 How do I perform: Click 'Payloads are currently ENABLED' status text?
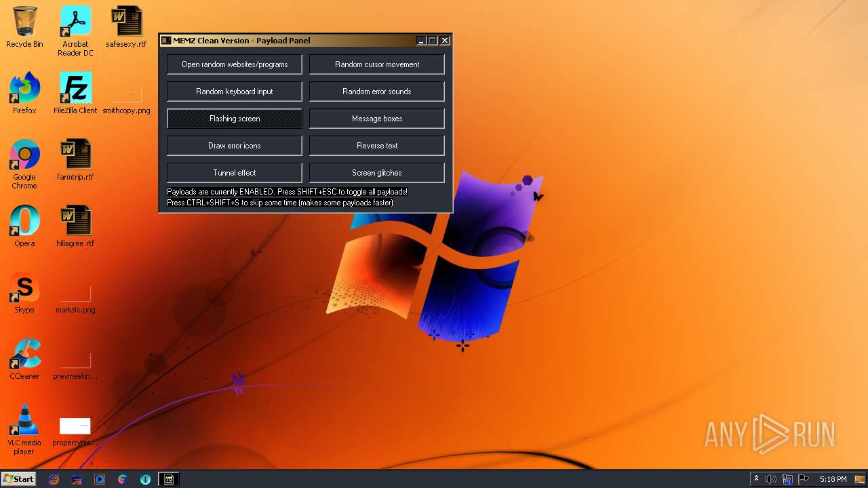pyautogui.click(x=288, y=192)
